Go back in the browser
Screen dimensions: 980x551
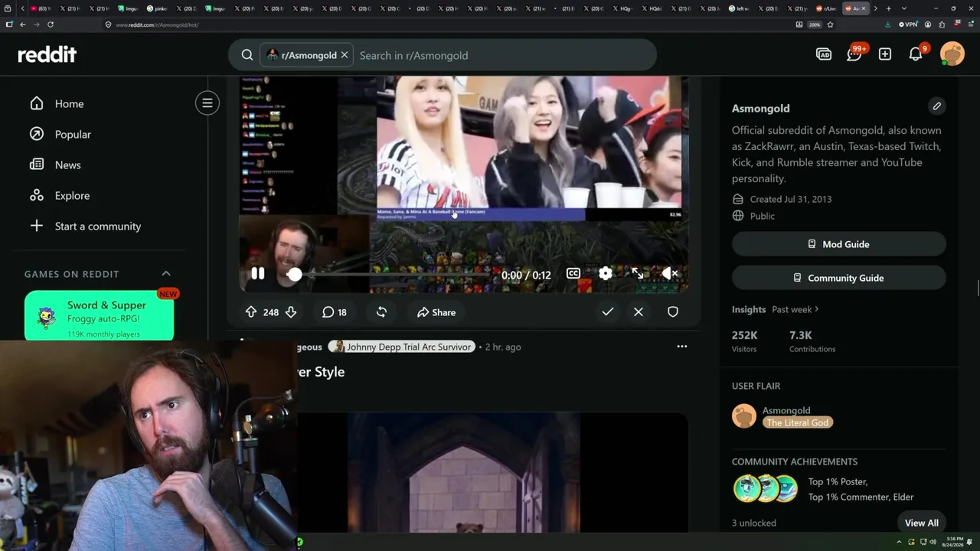tap(23, 24)
